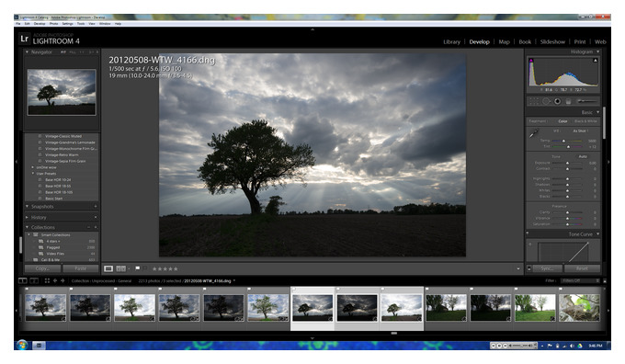This screenshot has height=364, width=625.
Task: Switch to the Web module
Action: click(600, 42)
